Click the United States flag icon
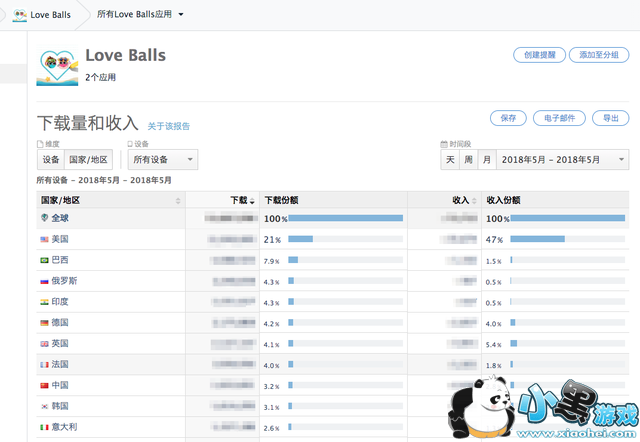The image size is (640, 442). click(44, 239)
